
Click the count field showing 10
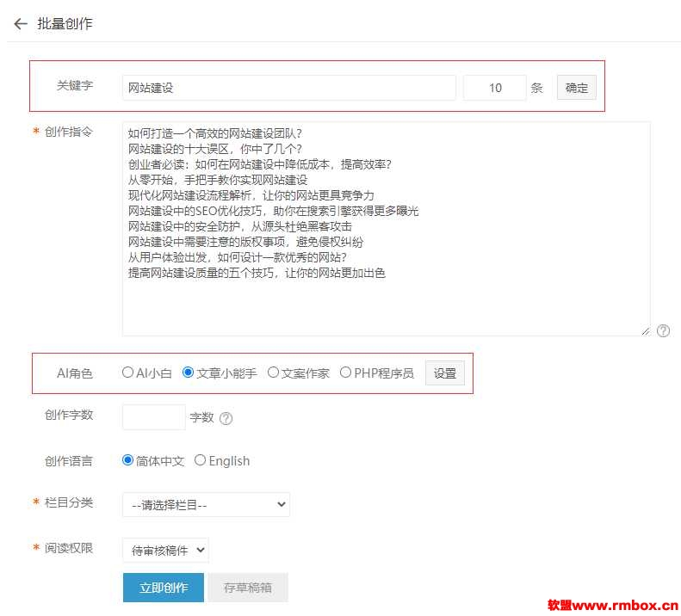click(495, 88)
